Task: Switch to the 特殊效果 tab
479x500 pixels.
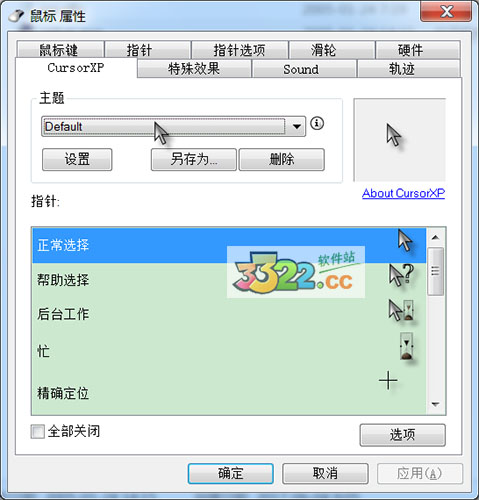Action: pyautogui.click(x=194, y=69)
